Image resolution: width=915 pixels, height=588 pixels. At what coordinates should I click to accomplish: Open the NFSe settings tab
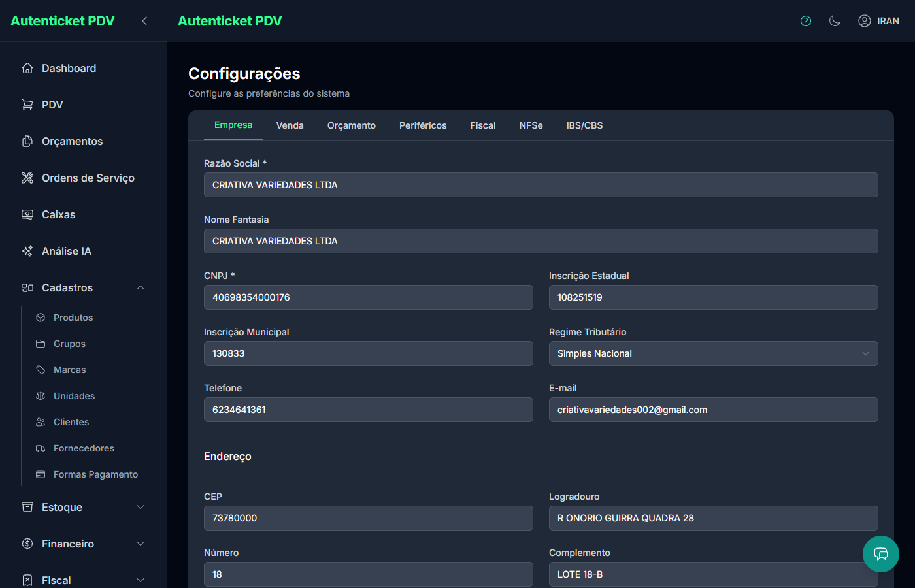(531, 125)
